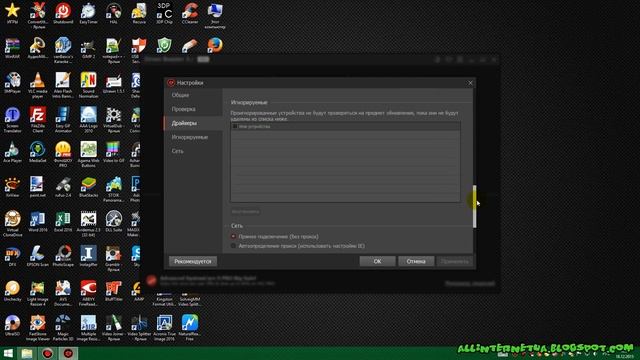Open Acronis True Image 2016 shortcut

[x=164, y=328]
